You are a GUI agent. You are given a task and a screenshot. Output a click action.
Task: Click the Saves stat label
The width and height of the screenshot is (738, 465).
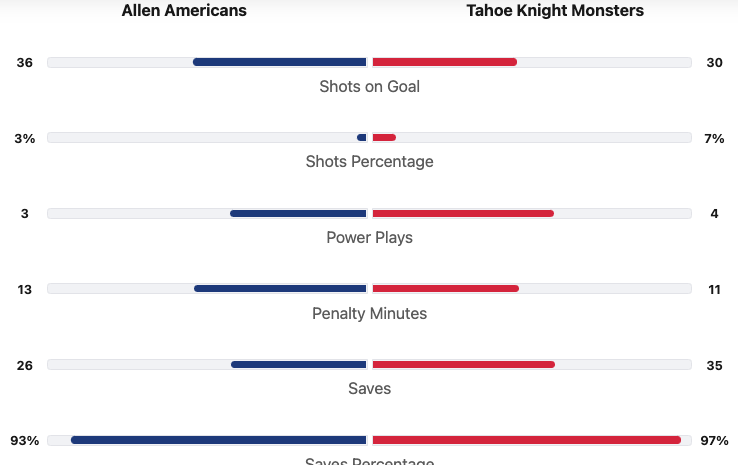369,388
